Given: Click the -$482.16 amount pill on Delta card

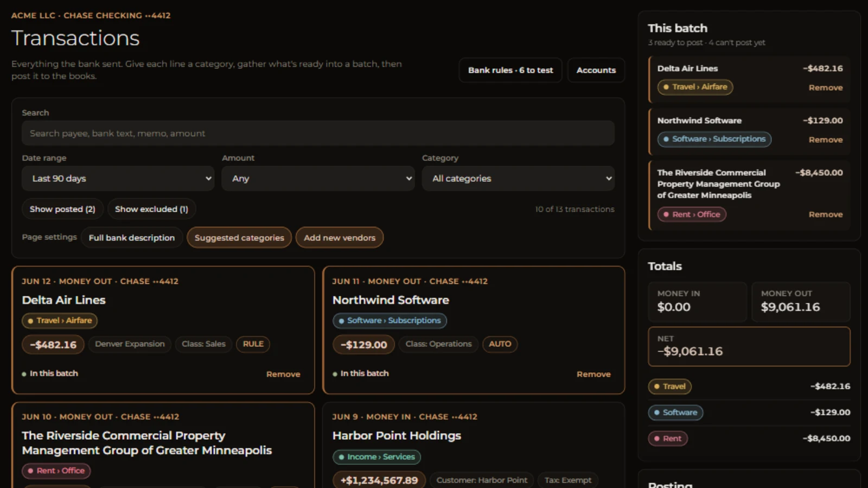Looking at the screenshot, I should click(53, 345).
